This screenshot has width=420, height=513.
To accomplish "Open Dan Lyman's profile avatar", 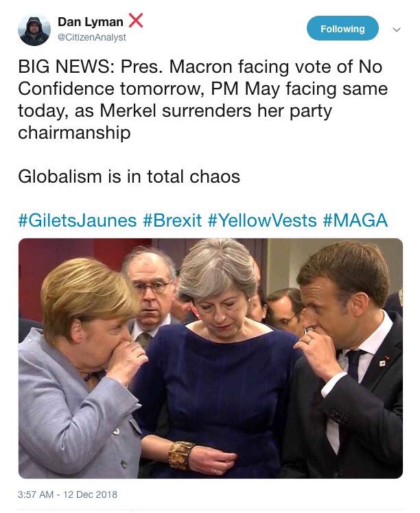I will tap(34, 30).
